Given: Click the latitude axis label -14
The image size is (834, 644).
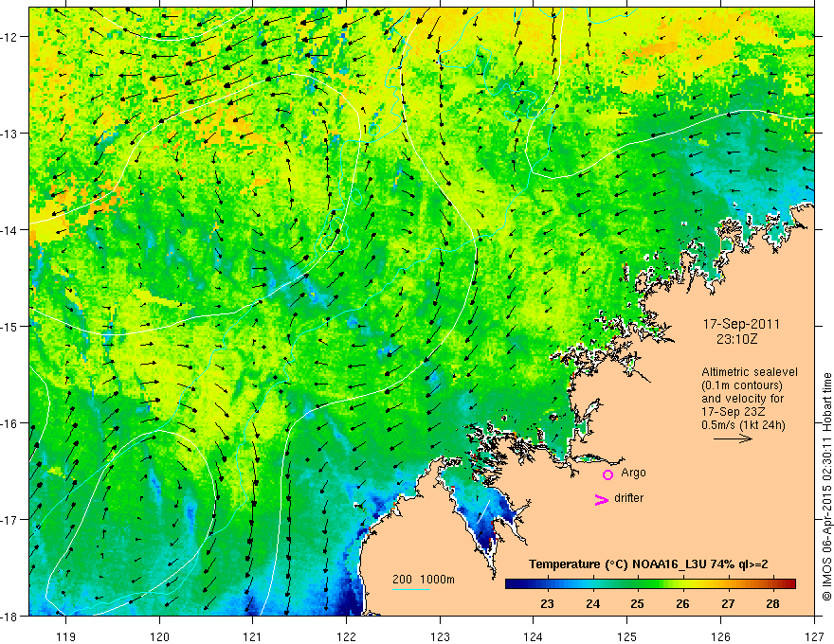Looking at the screenshot, I should [10, 230].
